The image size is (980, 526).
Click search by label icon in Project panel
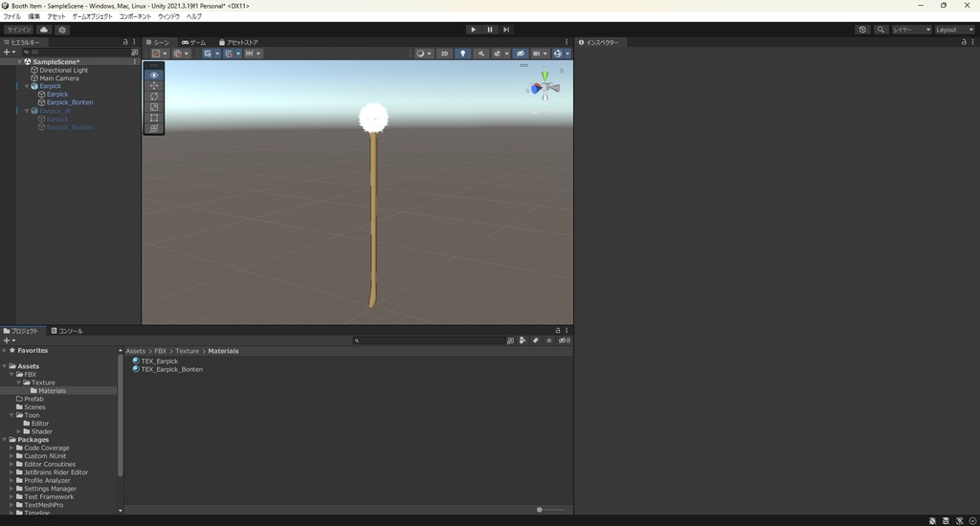(536, 340)
